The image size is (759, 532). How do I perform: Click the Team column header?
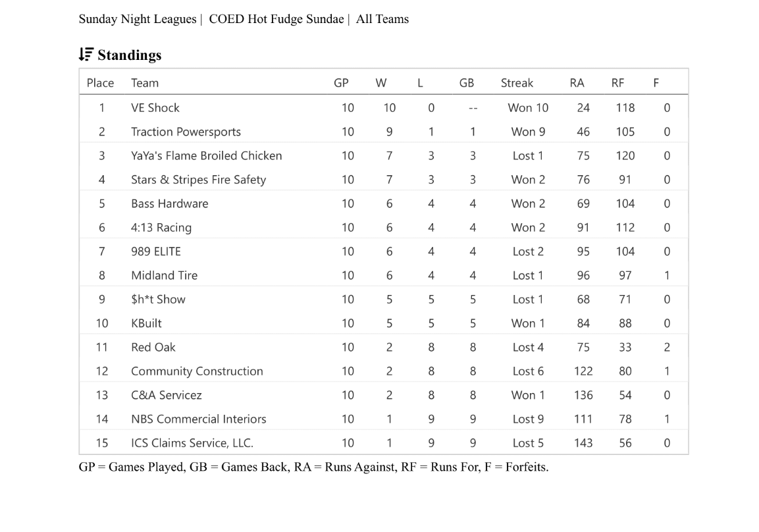click(x=145, y=83)
